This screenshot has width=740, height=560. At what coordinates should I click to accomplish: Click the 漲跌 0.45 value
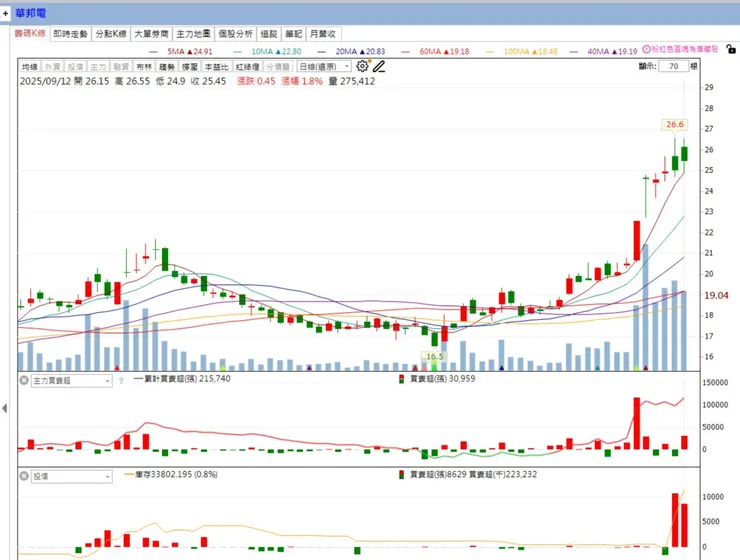click(x=256, y=81)
